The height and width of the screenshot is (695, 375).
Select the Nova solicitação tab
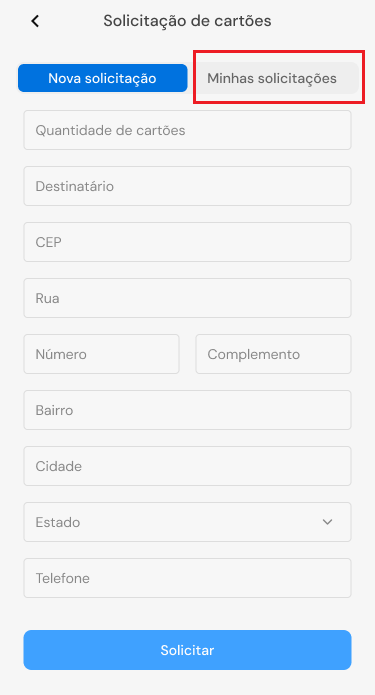102,78
